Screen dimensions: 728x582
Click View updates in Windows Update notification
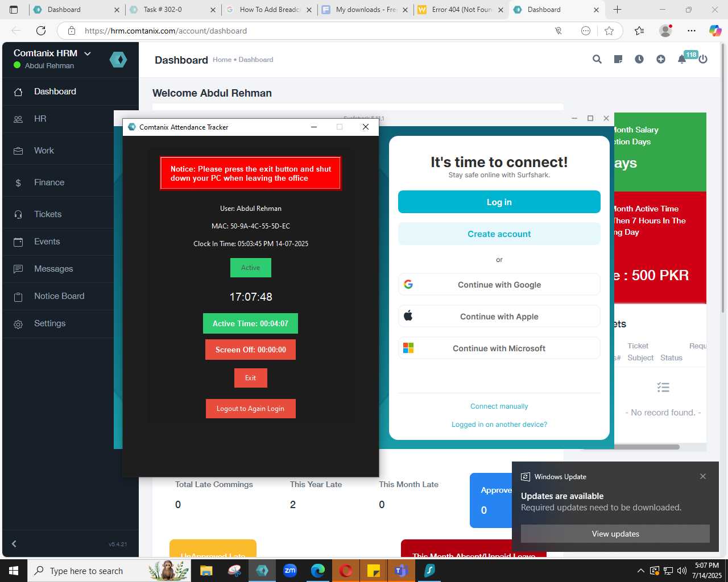[615, 534]
